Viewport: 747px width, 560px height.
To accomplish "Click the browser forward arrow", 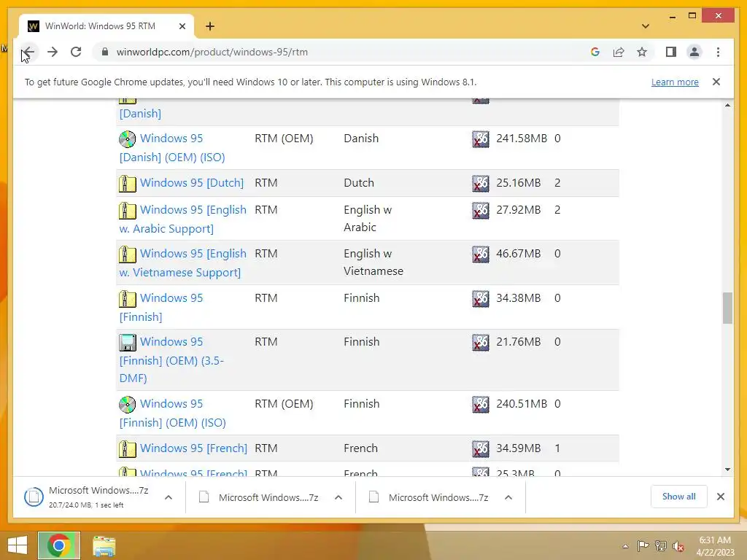I will pos(53,52).
